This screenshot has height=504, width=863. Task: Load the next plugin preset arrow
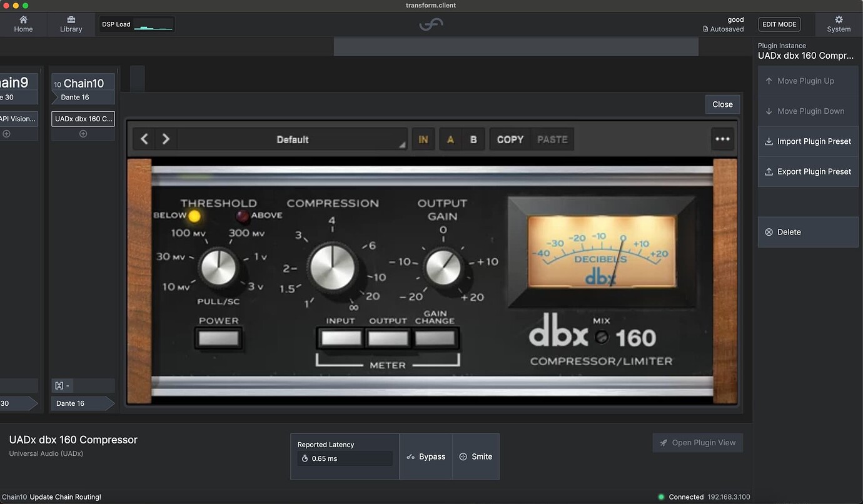tap(166, 139)
